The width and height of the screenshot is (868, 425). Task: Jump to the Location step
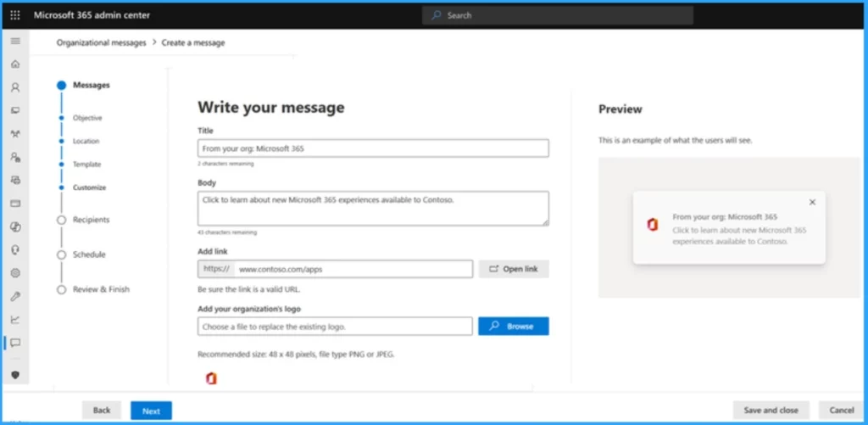pyautogui.click(x=86, y=142)
